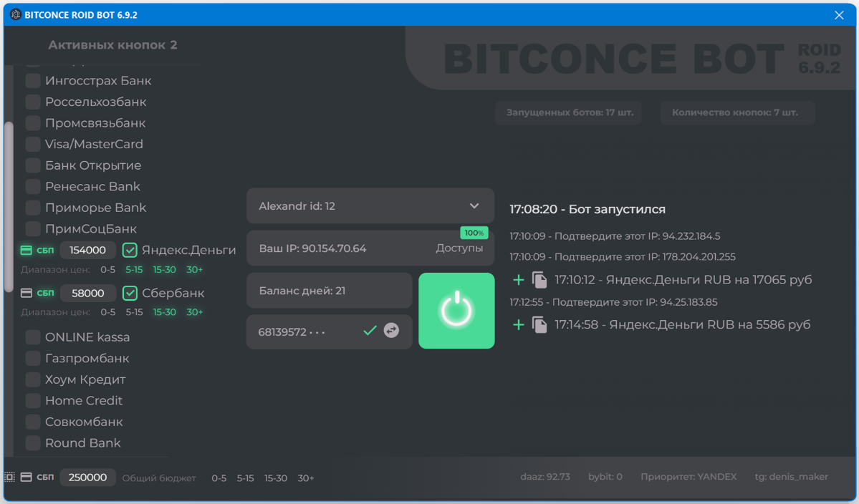The height and width of the screenshot is (504, 859).
Task: Toggle 30+ range in the Общий бюджет bar
Action: [x=306, y=478]
